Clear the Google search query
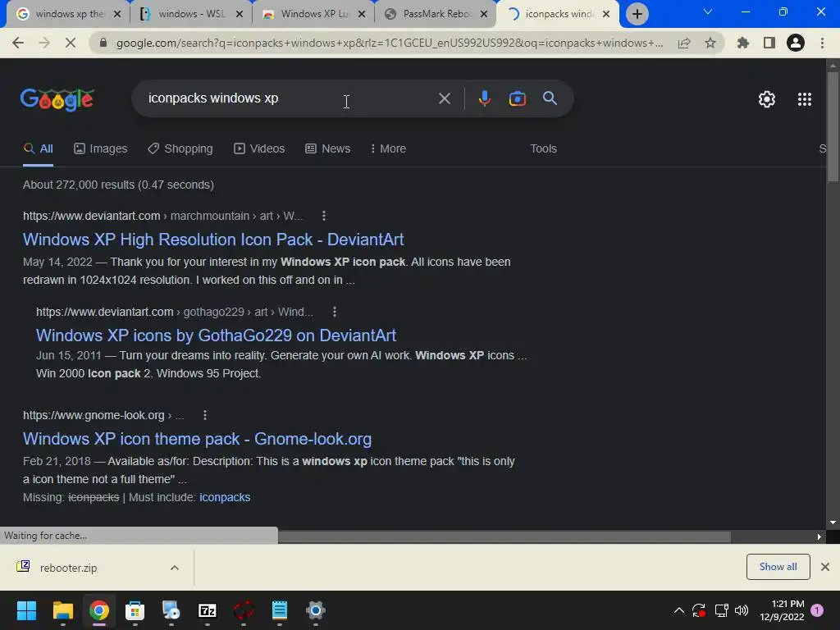840x630 pixels. pos(444,98)
